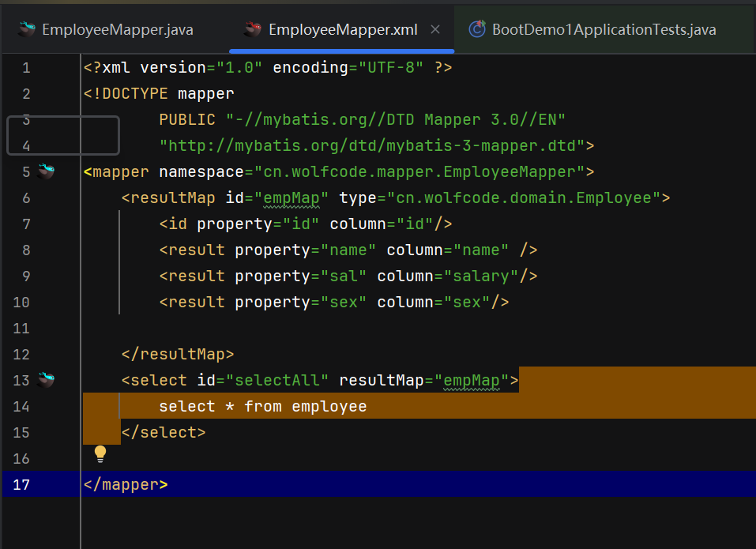Click the DOCTYPE mapper declaration on line 2
This screenshot has width=756, height=549.
[x=159, y=93]
